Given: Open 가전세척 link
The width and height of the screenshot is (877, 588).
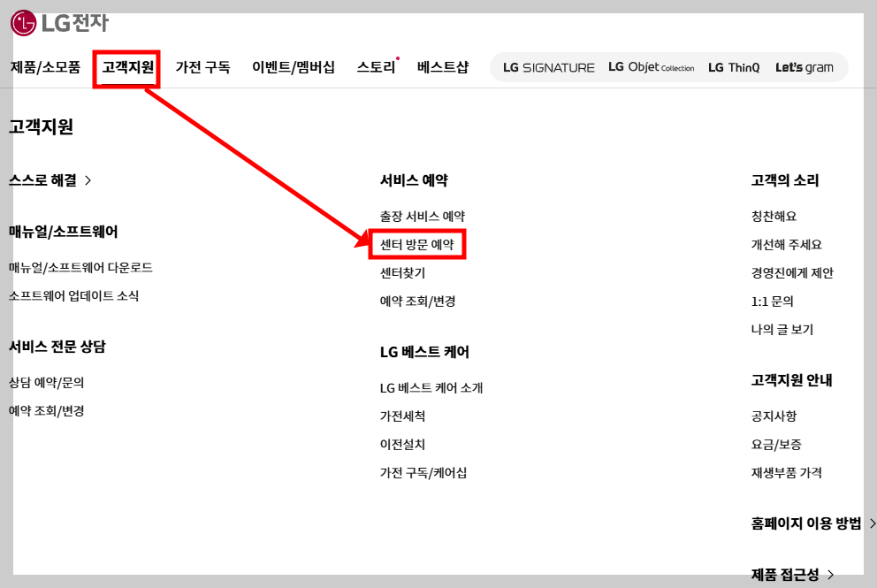Looking at the screenshot, I should pos(403,416).
